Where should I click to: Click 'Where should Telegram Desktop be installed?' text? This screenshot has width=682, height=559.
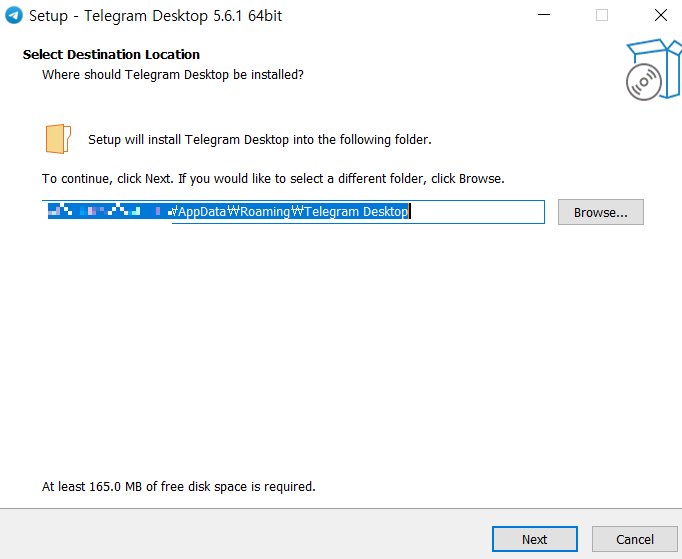pyautogui.click(x=173, y=75)
